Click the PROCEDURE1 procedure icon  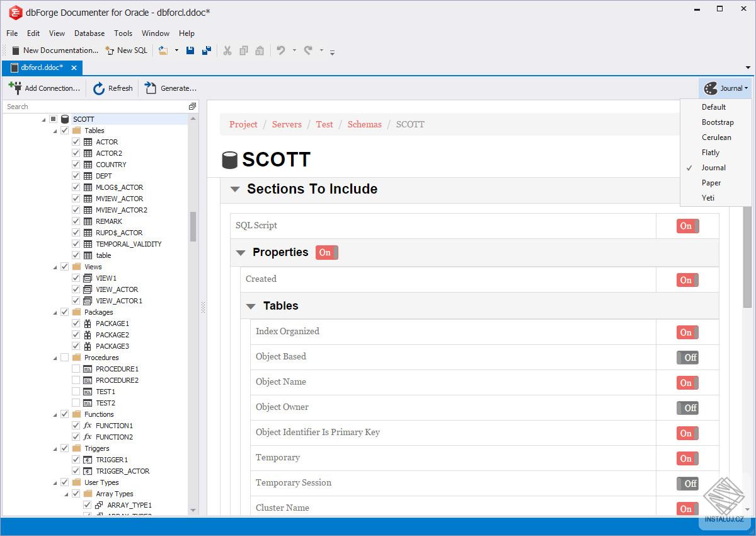click(88, 369)
